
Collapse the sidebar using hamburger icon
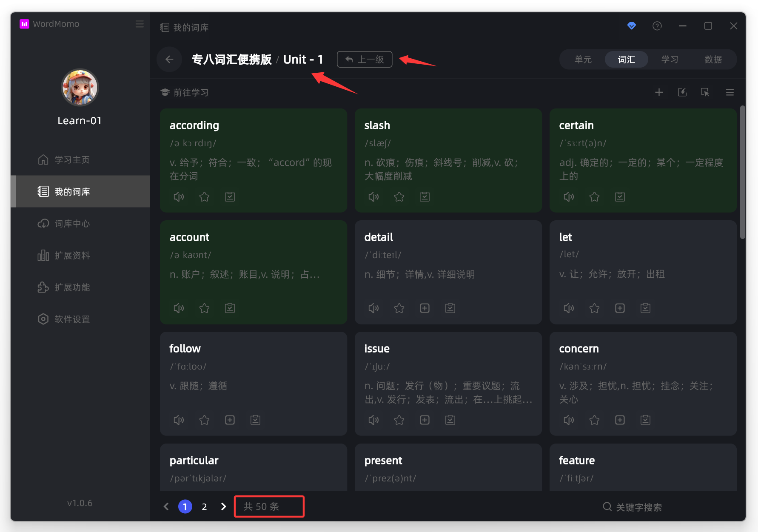tap(140, 24)
